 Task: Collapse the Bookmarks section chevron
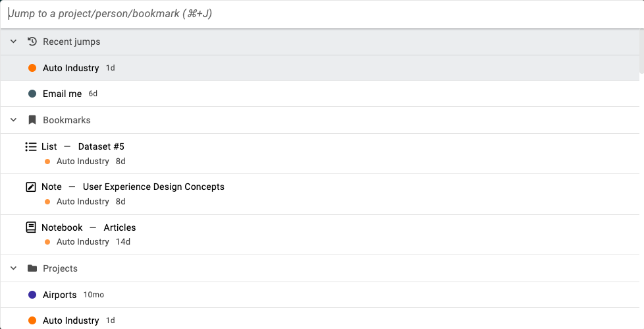click(14, 120)
